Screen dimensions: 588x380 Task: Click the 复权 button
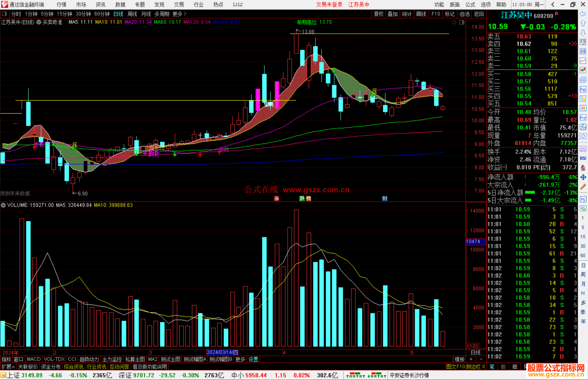[378, 14]
